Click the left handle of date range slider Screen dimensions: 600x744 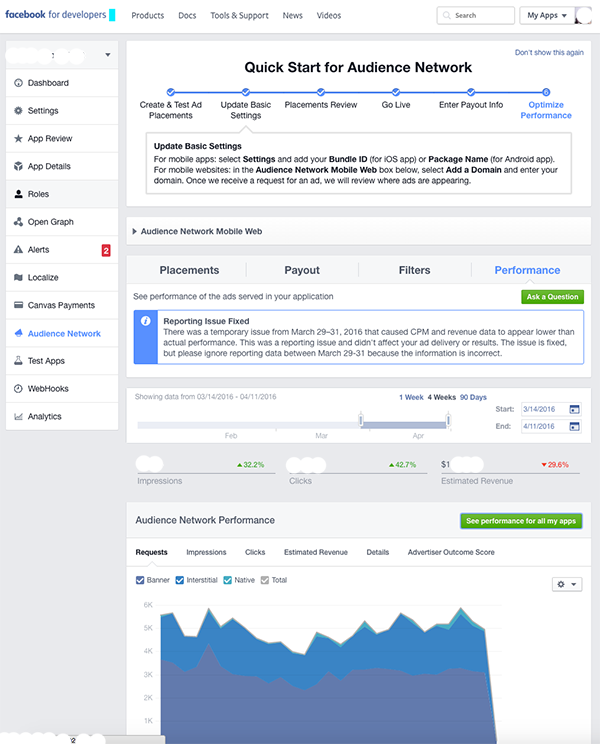point(361,420)
